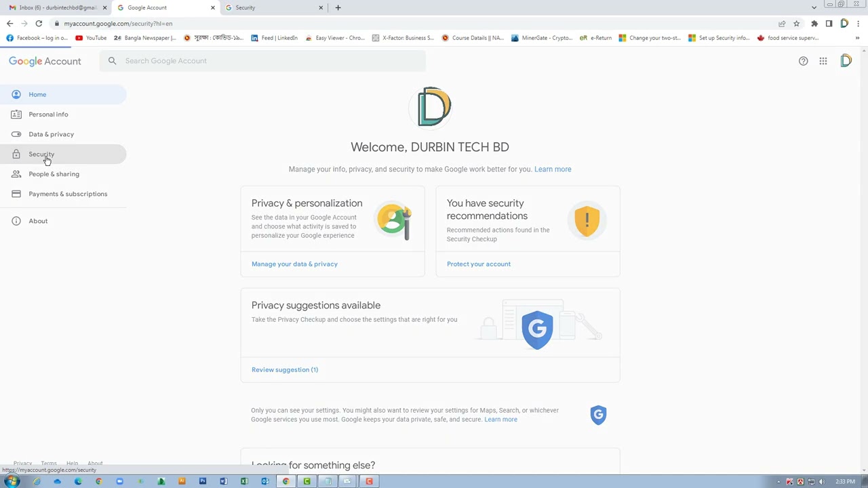Open the Chrome extensions puzzle icon

pyautogui.click(x=814, y=24)
